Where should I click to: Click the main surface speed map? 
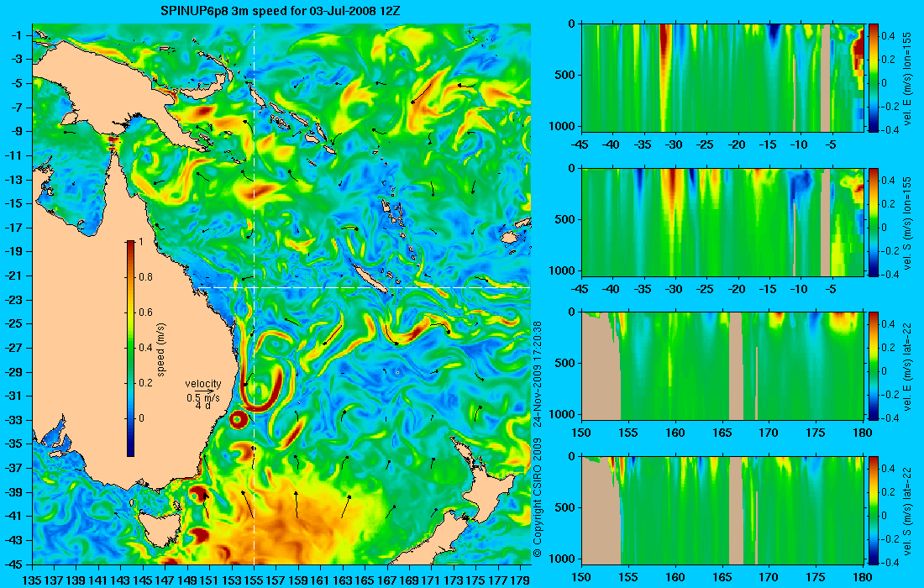281,294
